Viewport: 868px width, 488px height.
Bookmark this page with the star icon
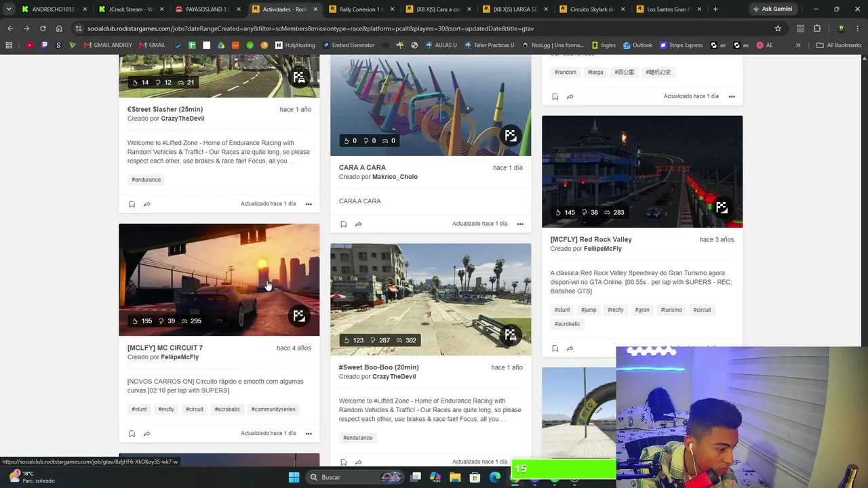coord(778,28)
